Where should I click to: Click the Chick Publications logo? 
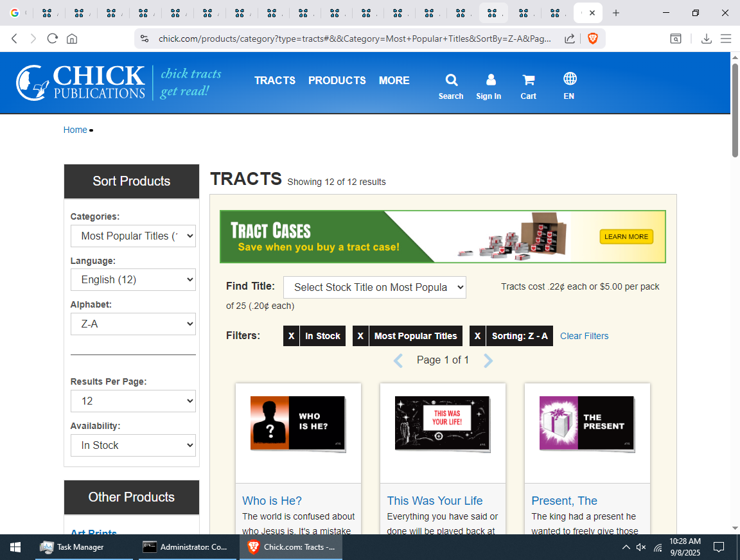pyautogui.click(x=80, y=83)
